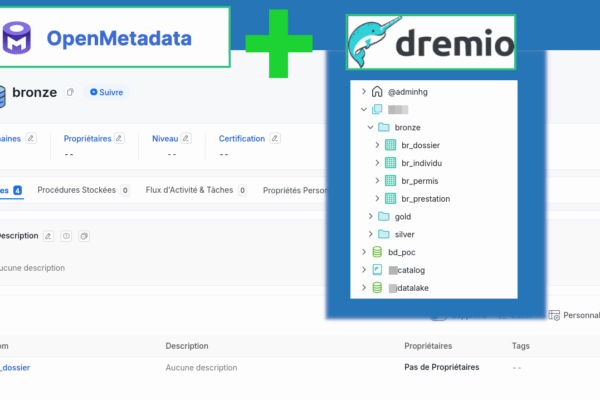Expand the bd_poc source
600x400 pixels.
[364, 252]
